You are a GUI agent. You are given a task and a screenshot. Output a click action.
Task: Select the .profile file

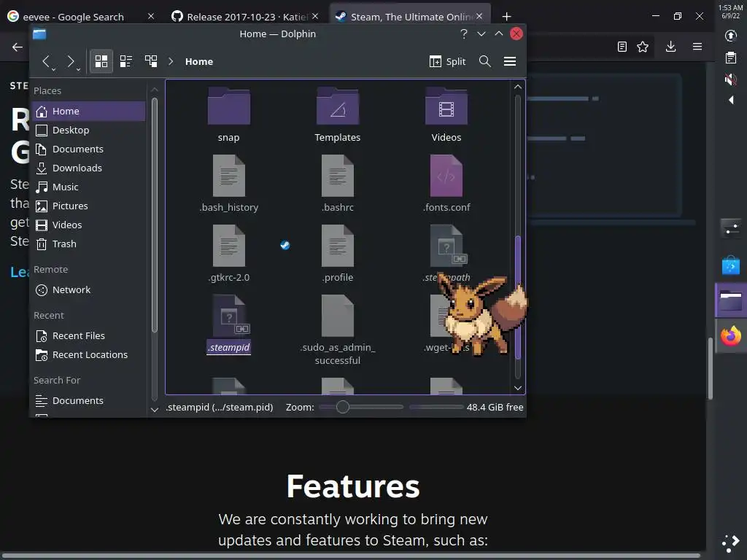click(337, 254)
